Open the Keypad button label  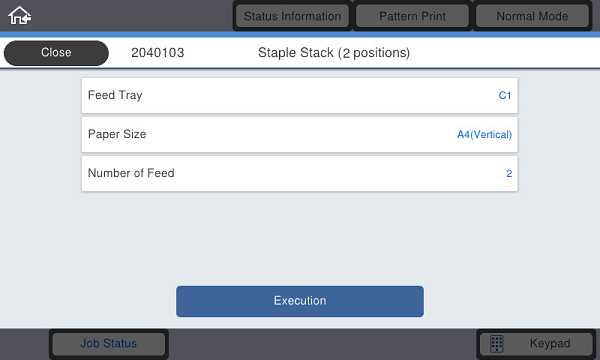point(550,344)
